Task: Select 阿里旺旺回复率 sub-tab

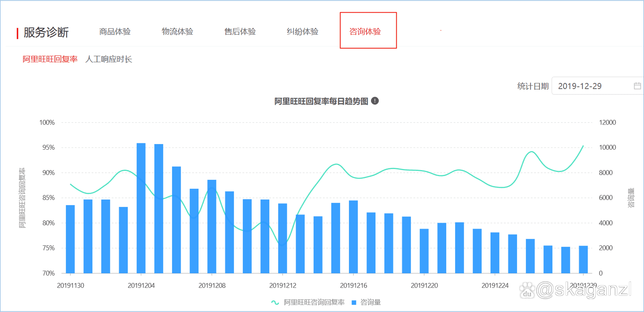Action: click(50, 59)
